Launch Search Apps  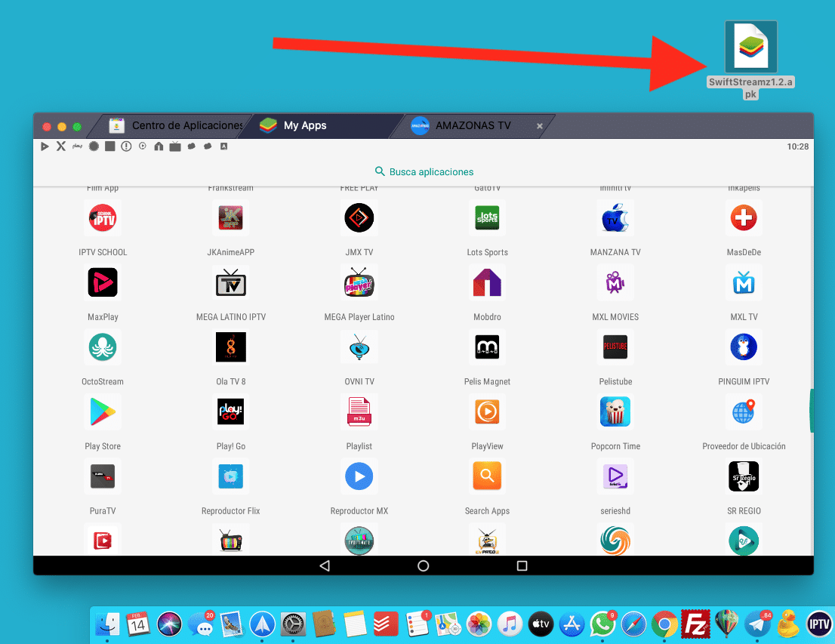pos(487,476)
